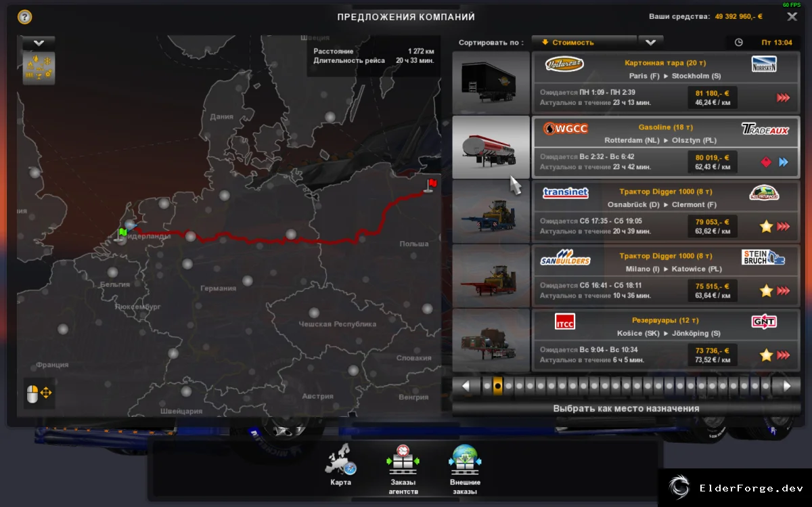Open the cargo type filter icon panel
This screenshot has width=812, height=507.
[x=39, y=68]
